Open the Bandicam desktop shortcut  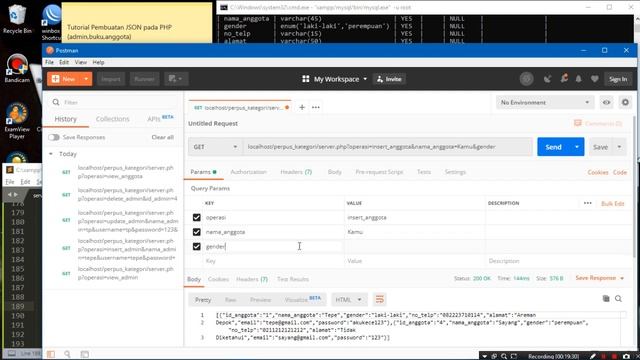click(x=17, y=68)
